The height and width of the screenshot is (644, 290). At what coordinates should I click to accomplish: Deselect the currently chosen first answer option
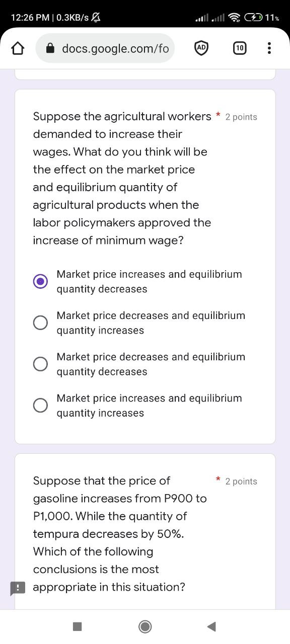point(40,281)
